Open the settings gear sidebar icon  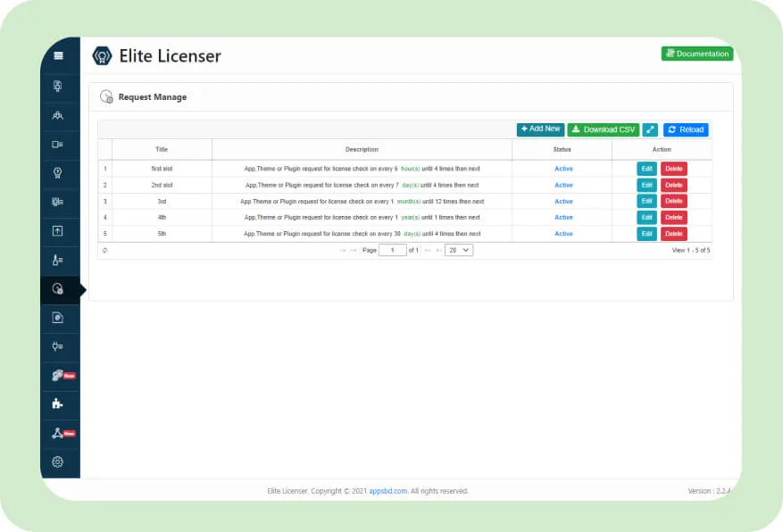point(58,462)
